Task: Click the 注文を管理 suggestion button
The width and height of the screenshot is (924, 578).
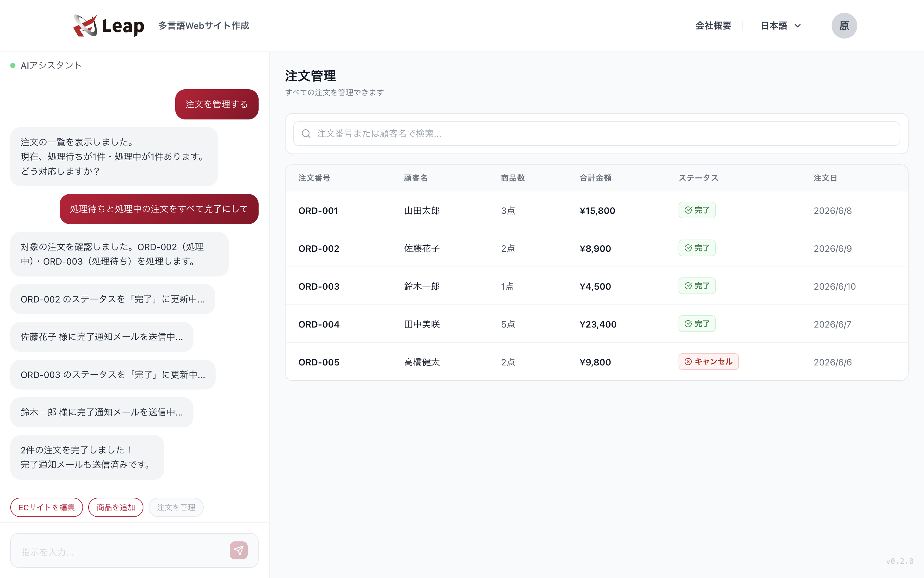Action: pos(176,507)
